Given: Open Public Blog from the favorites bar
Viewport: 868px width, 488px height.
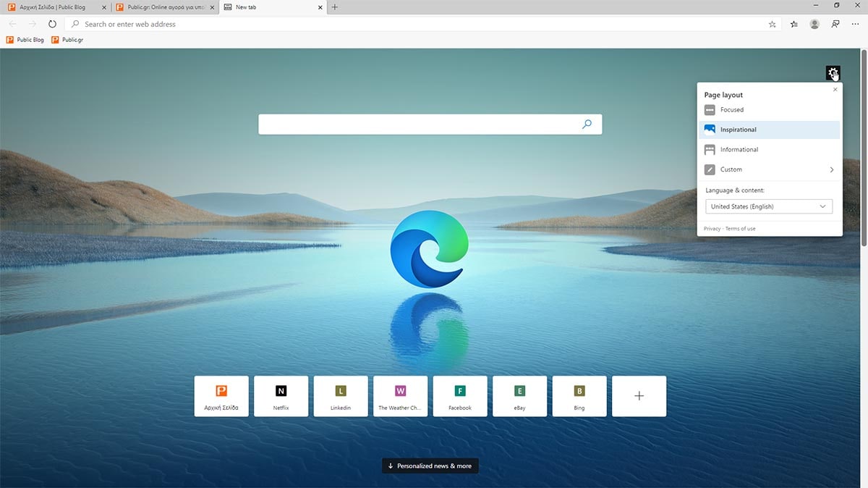Looking at the screenshot, I should tap(25, 40).
